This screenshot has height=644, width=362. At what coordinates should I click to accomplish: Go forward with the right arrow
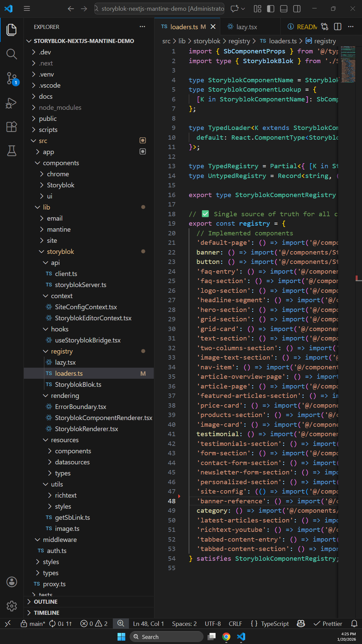(x=84, y=9)
